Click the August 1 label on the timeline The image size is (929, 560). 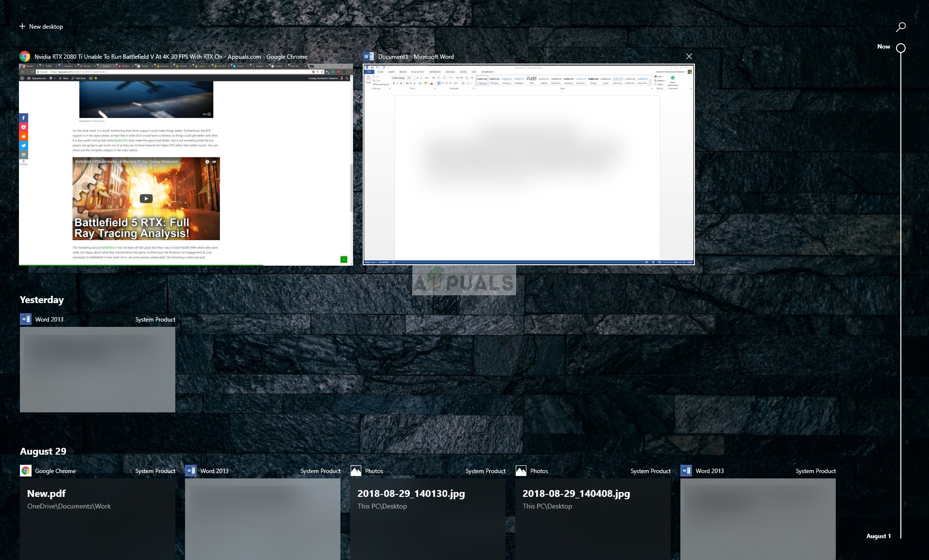pyautogui.click(x=878, y=536)
